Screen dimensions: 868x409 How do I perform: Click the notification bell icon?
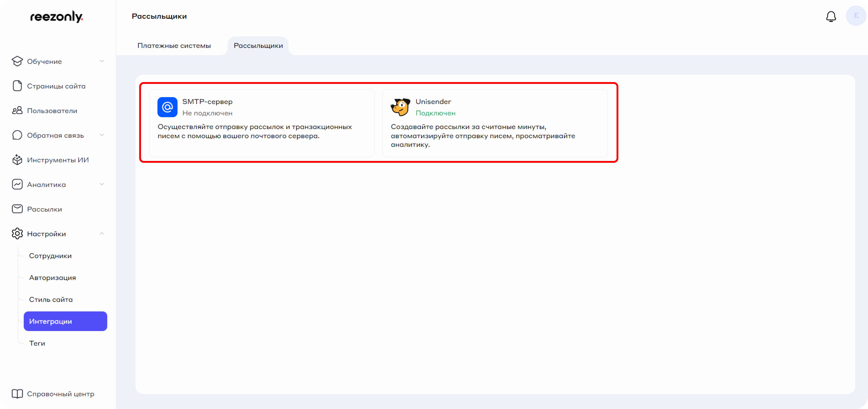point(831,16)
